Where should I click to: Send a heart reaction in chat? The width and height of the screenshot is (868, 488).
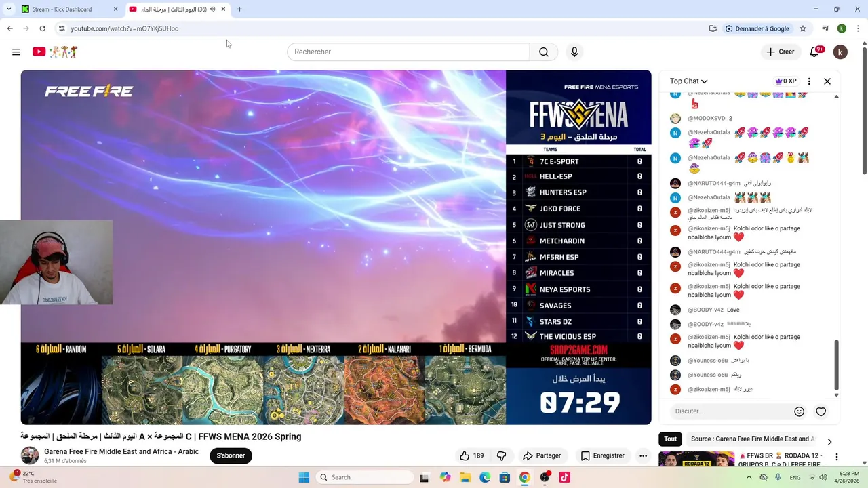[821, 411]
